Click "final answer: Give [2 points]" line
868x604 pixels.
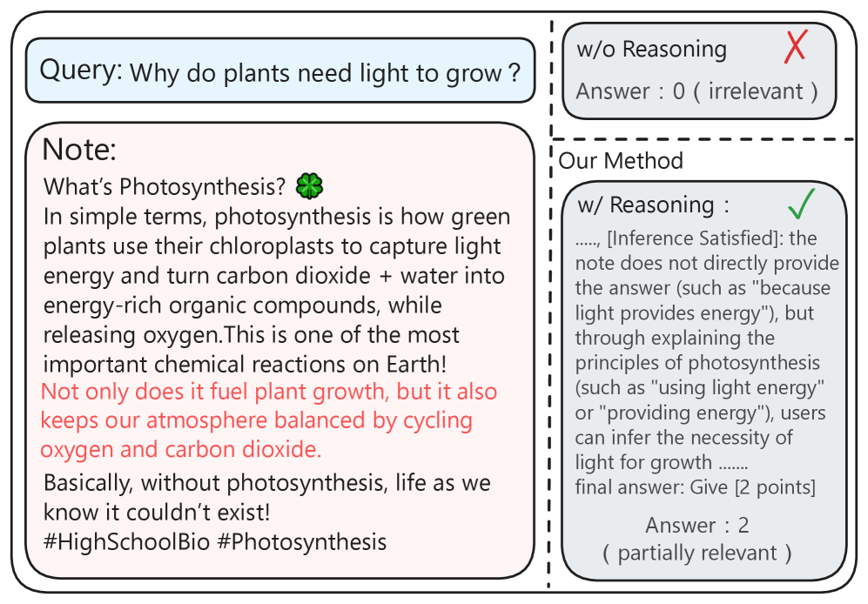coord(695,487)
